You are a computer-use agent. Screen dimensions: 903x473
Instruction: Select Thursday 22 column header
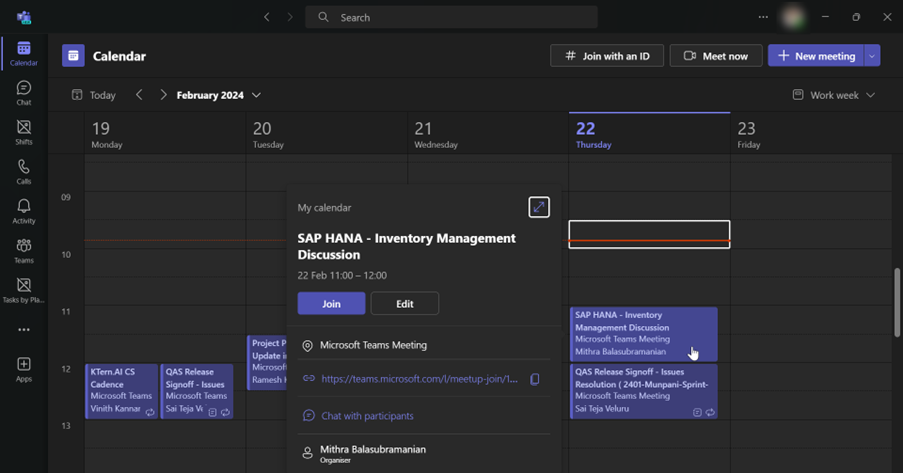tap(649, 135)
